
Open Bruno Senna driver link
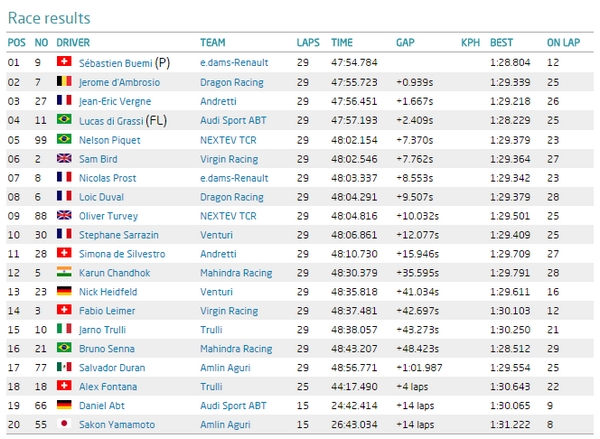point(107,349)
